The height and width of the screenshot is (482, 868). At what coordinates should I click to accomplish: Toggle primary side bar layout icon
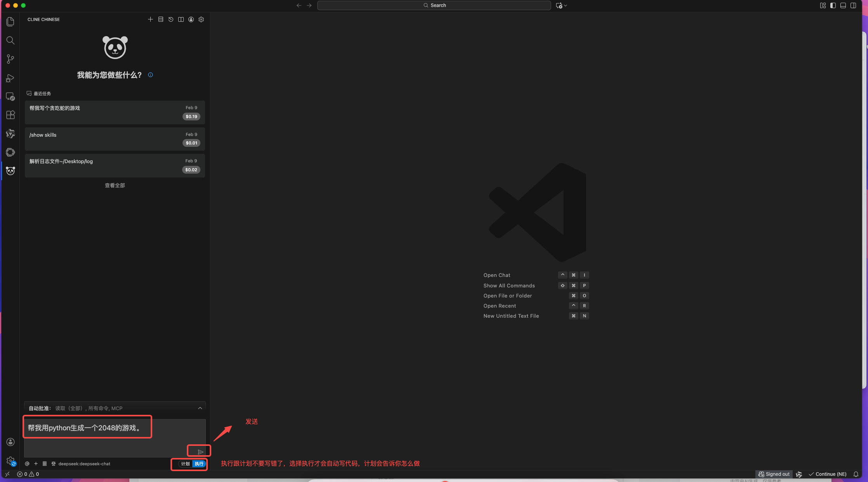point(833,5)
